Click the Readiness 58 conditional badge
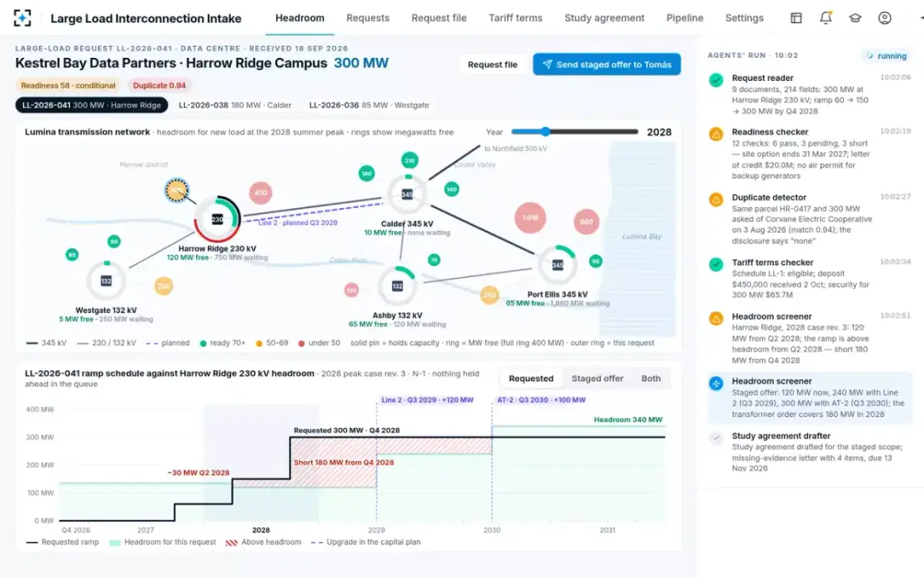Screen dimensions: 924x578 coord(69,86)
